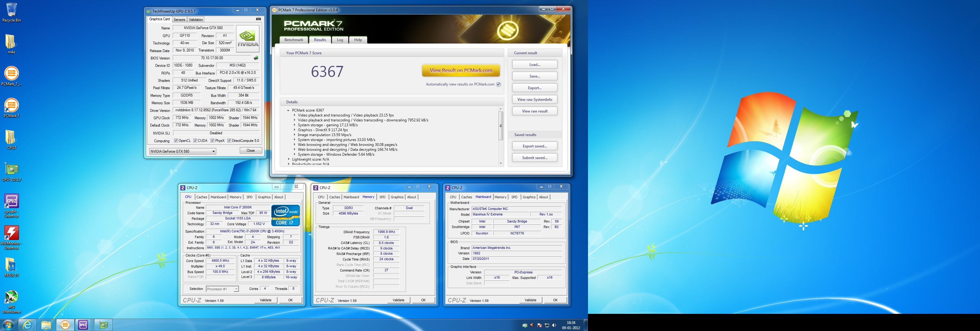980x331 pixels.
Task: Toggle the OpenCL checkbox in GPU-Z
Action: click(x=176, y=141)
